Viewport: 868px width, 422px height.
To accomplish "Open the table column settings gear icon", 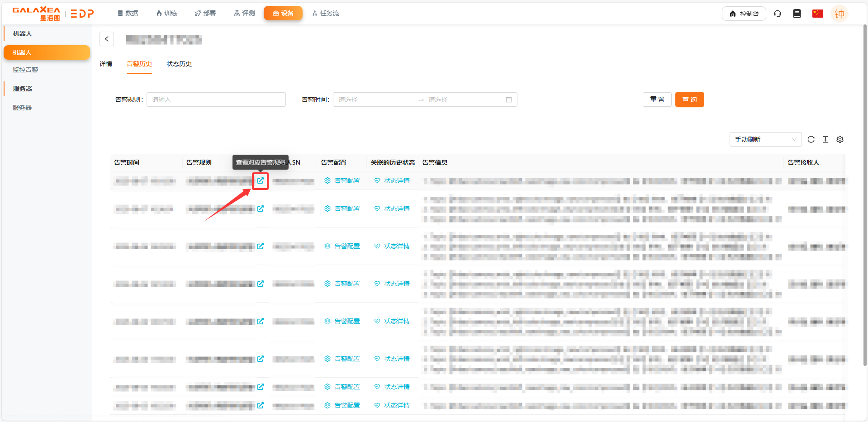I will pos(840,139).
